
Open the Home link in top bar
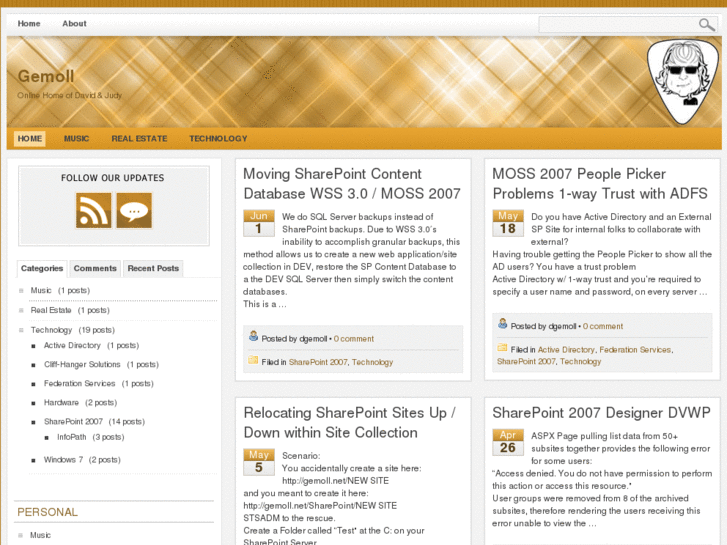pyautogui.click(x=29, y=24)
